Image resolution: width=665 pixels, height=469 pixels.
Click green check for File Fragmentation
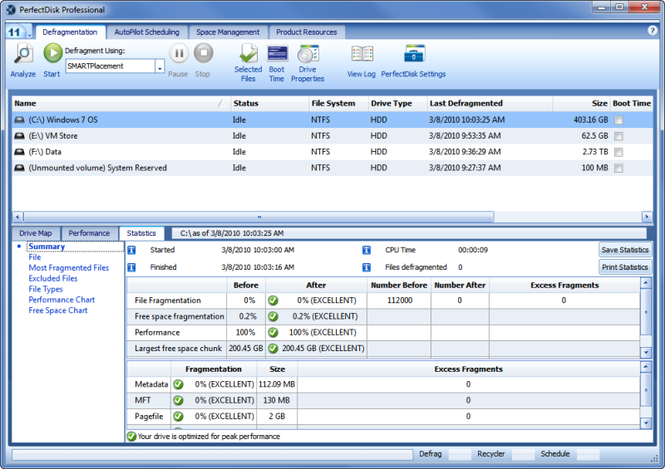pos(273,301)
